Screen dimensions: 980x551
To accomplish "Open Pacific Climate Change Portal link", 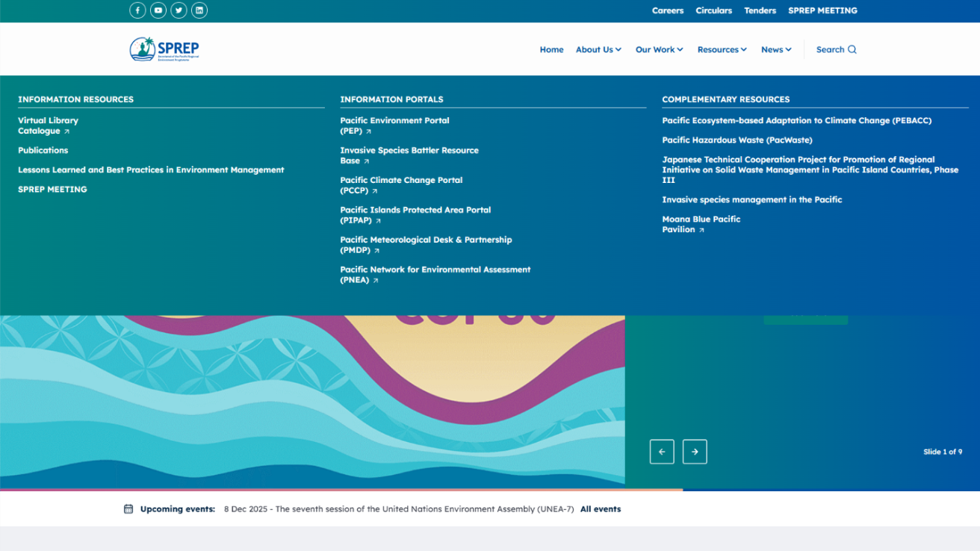I will pos(401,185).
